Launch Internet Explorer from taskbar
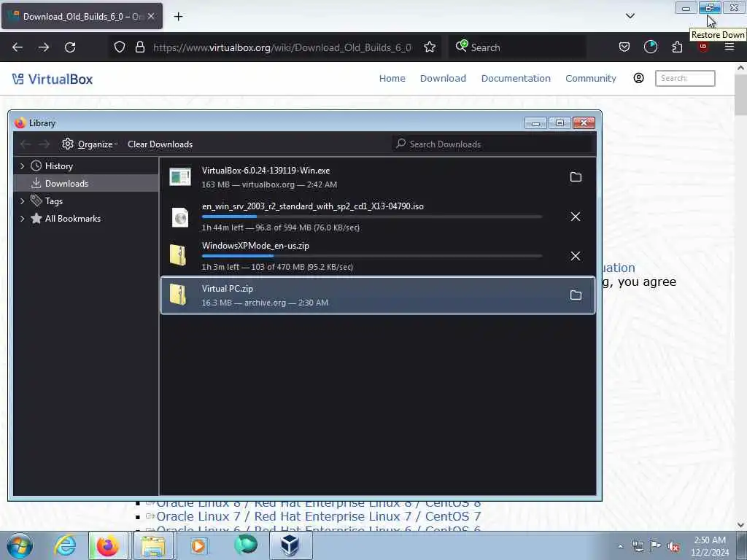Viewport: 747px width, 560px height. [65, 545]
